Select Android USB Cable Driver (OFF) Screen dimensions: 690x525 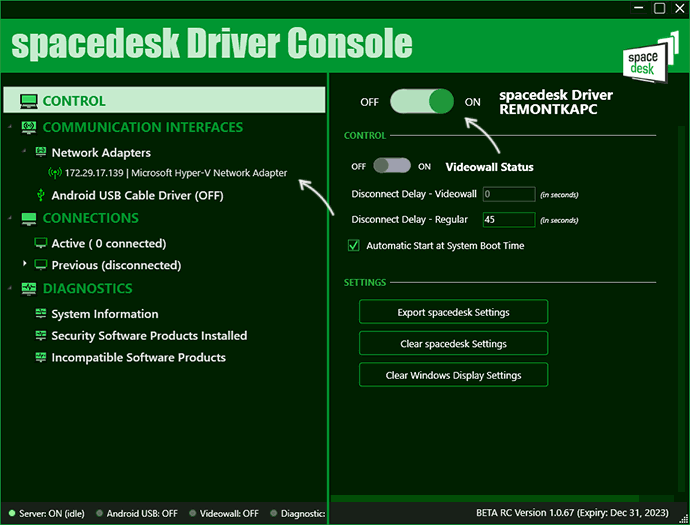pyautogui.click(x=137, y=195)
